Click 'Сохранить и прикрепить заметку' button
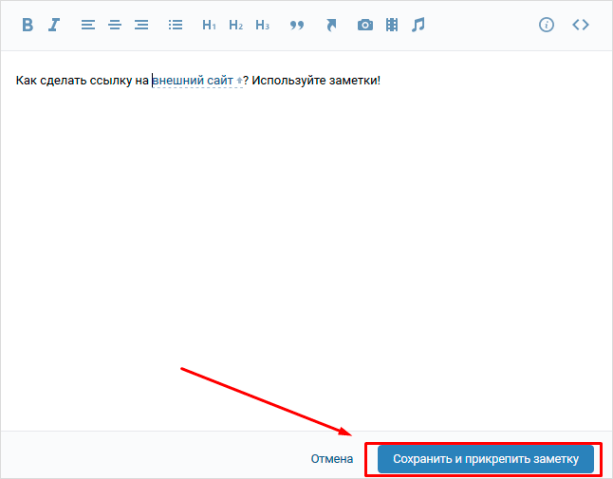Screen dimensions: 613x479 pyautogui.click(x=485, y=459)
